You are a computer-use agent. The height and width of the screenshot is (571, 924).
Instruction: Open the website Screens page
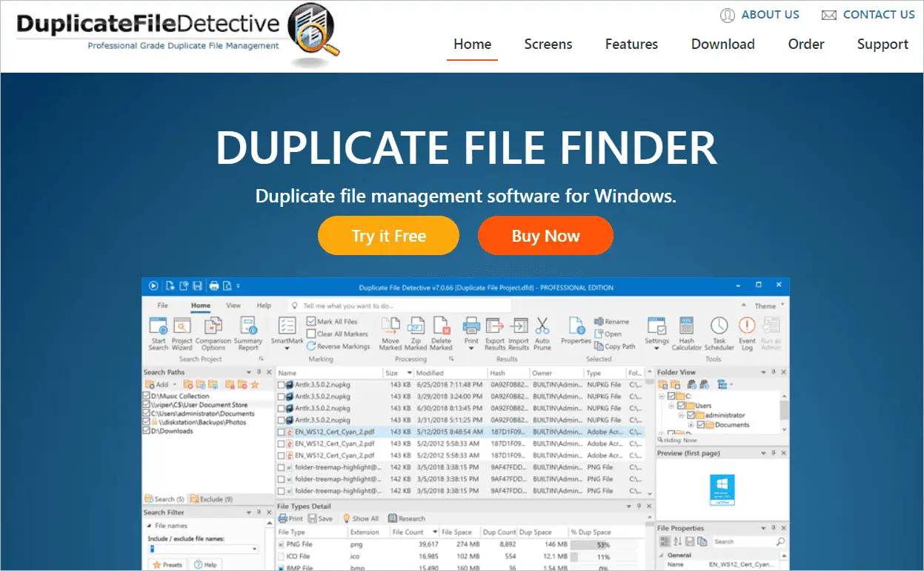[548, 44]
